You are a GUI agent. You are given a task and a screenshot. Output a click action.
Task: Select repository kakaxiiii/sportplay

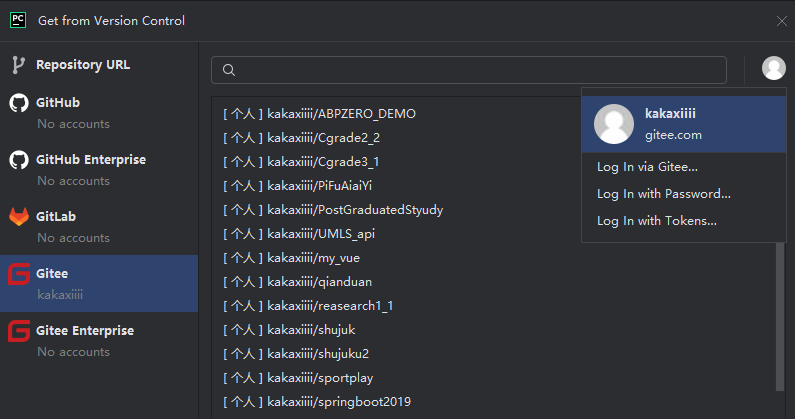coord(298,378)
